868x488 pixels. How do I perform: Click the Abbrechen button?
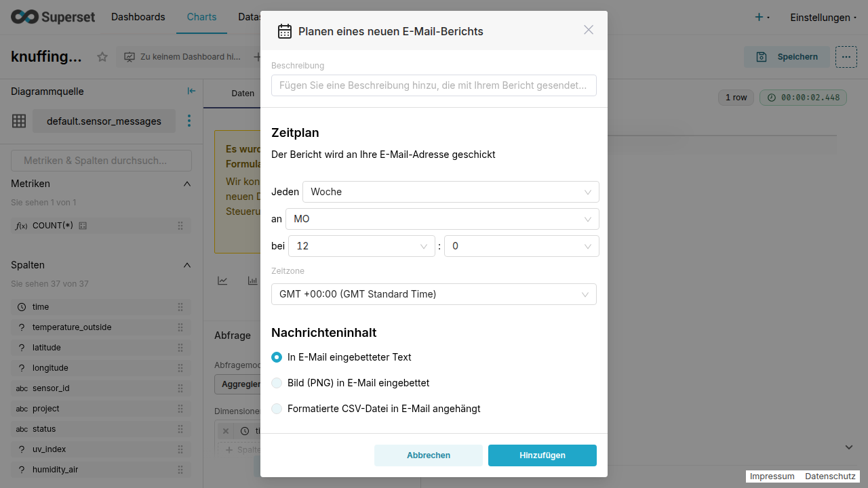[428, 455]
